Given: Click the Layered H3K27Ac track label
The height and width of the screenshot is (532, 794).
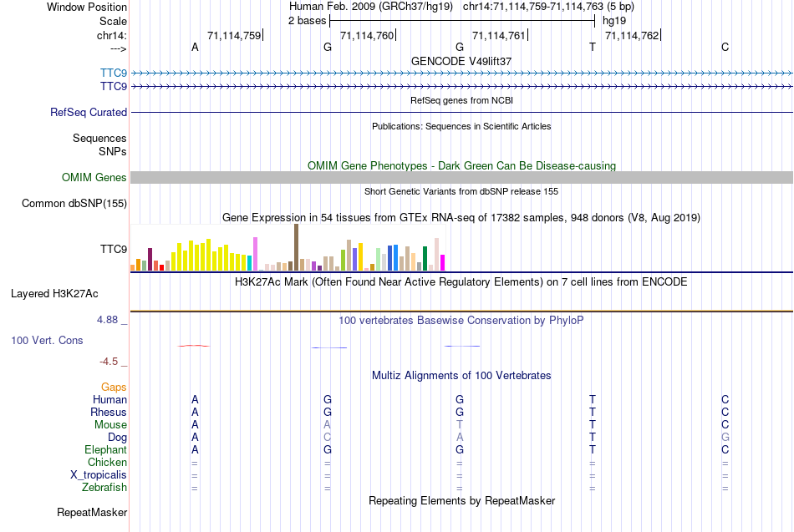Looking at the screenshot, I should tap(54, 294).
